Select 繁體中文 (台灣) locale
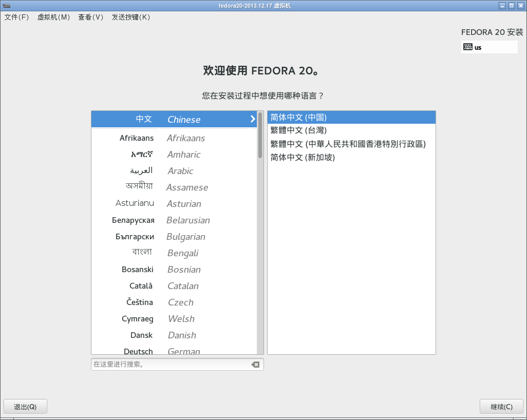The image size is (527, 420). 351,130
